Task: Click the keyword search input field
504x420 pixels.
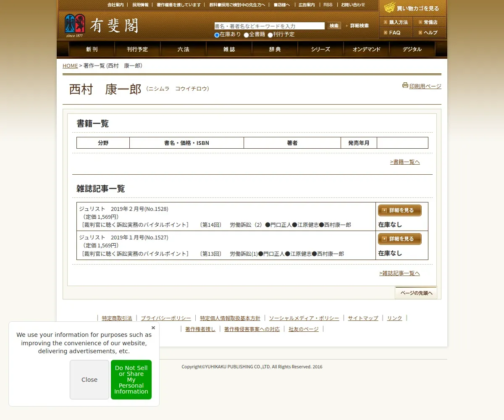Action: click(269, 26)
